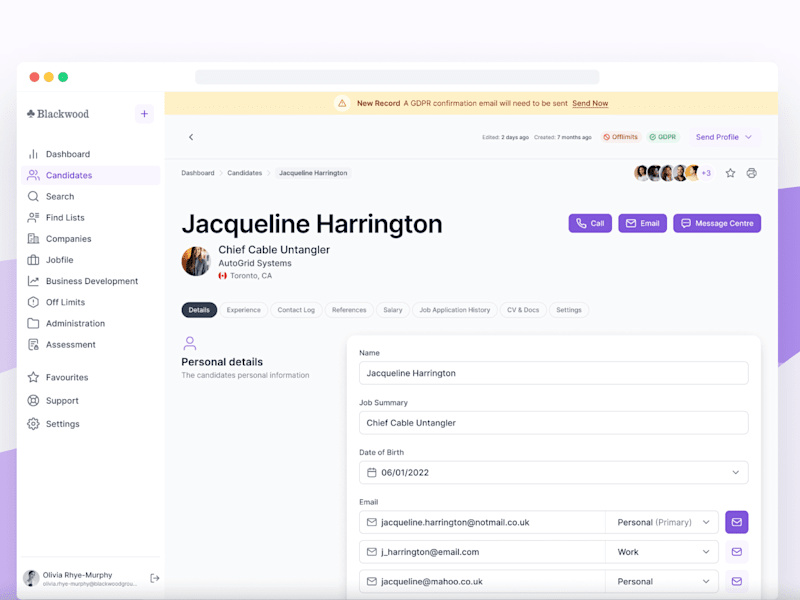The width and height of the screenshot is (800, 600).
Task: Click the Blackwood logo
Action: tap(58, 114)
